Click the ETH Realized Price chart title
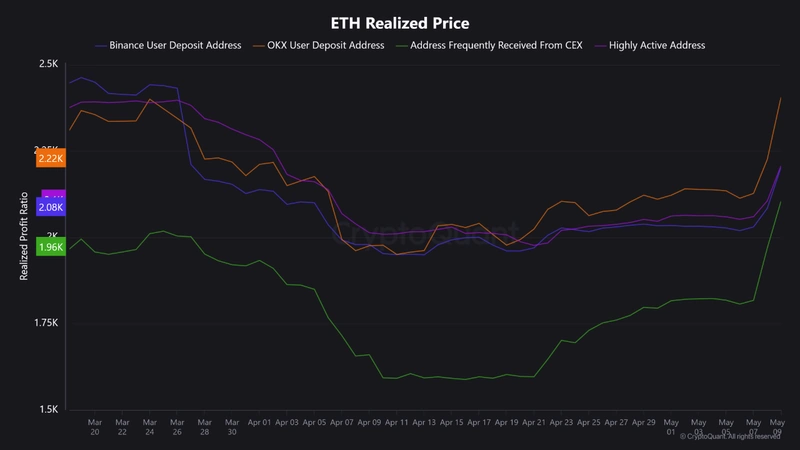Screen dimensions: 800x450 [400, 22]
